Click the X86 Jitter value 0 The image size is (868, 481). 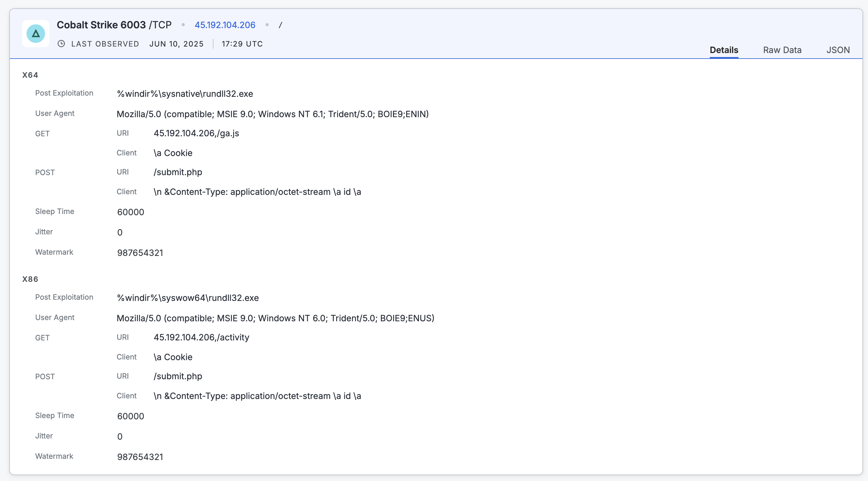point(120,437)
